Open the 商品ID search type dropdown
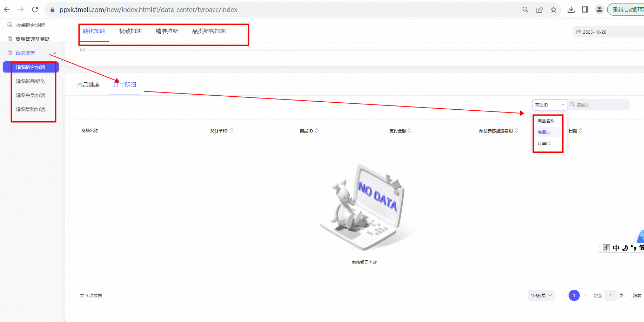 [549, 105]
